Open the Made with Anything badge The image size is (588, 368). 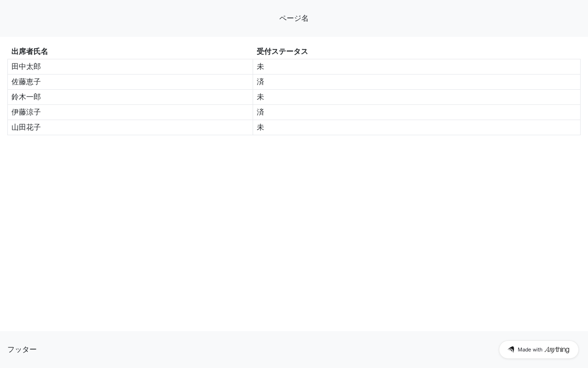538,350
